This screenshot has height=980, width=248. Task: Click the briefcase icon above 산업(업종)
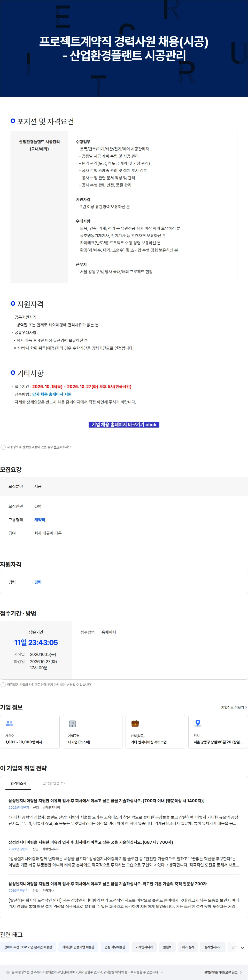click(x=135, y=723)
